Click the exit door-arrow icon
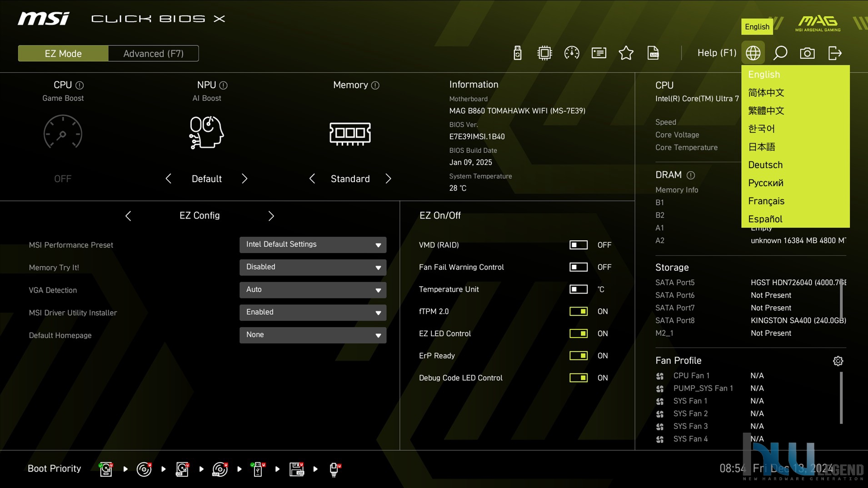The height and width of the screenshot is (488, 868). 835,53
